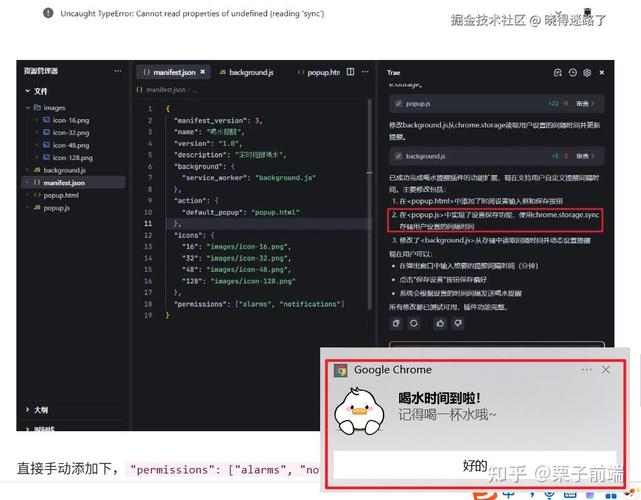This screenshot has height=500, width=641.
Task: Open Trae panel settings gear
Action: (x=587, y=72)
